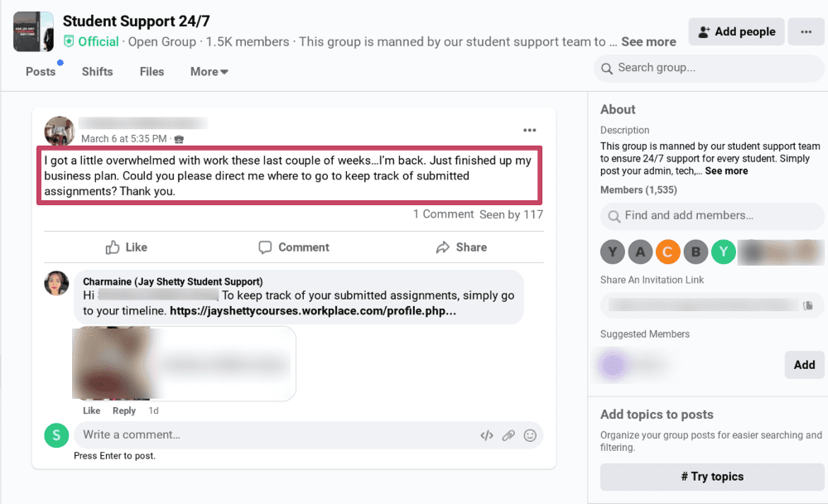Click Find and add members field
The image size is (828, 504).
pyautogui.click(x=712, y=216)
